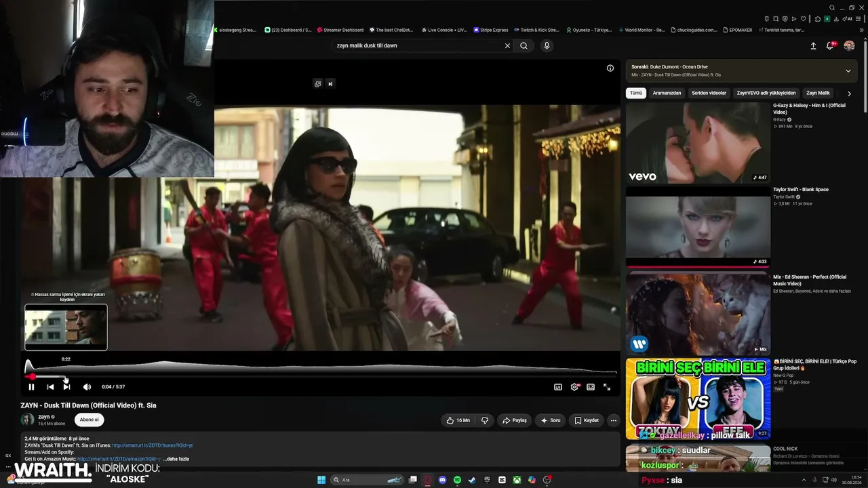Open the zayn channel avatar
The height and width of the screenshot is (488, 868).
click(28, 420)
